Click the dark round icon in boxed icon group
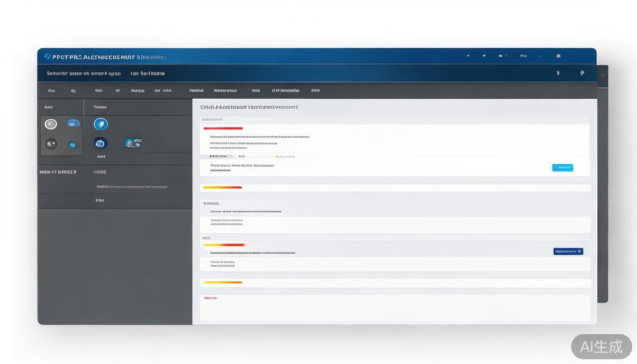This screenshot has height=364, width=637. (x=51, y=144)
